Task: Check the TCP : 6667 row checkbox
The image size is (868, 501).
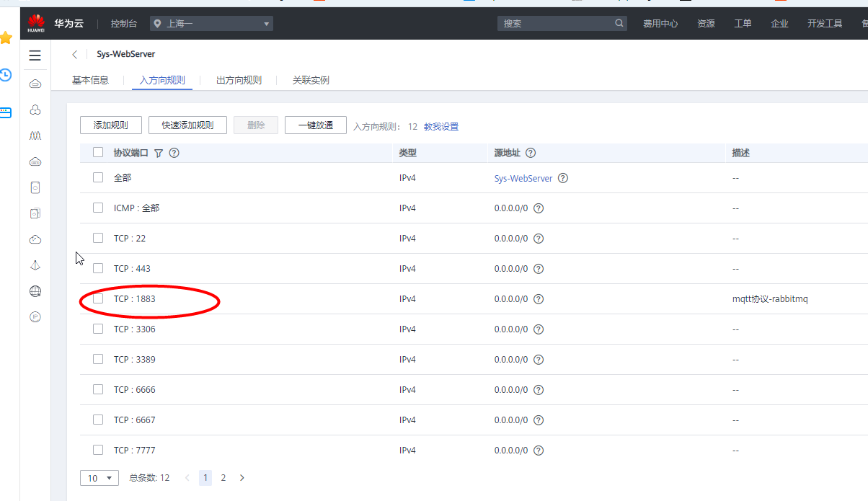Action: tap(98, 420)
